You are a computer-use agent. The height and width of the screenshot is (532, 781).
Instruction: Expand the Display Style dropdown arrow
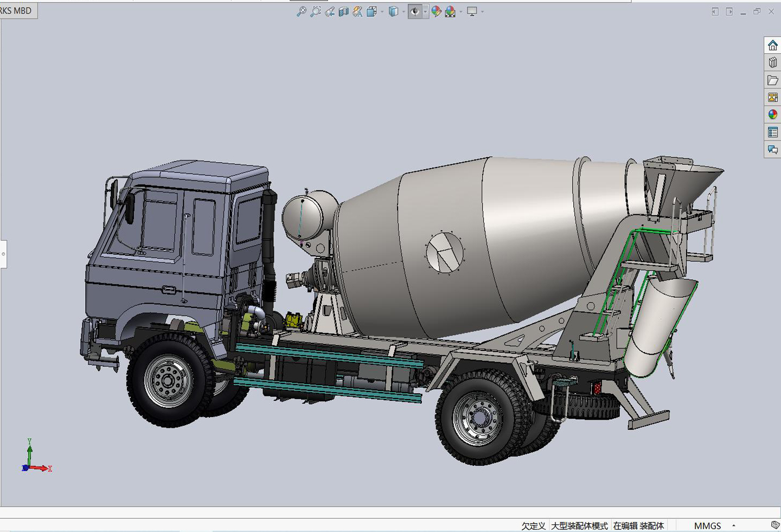click(404, 11)
